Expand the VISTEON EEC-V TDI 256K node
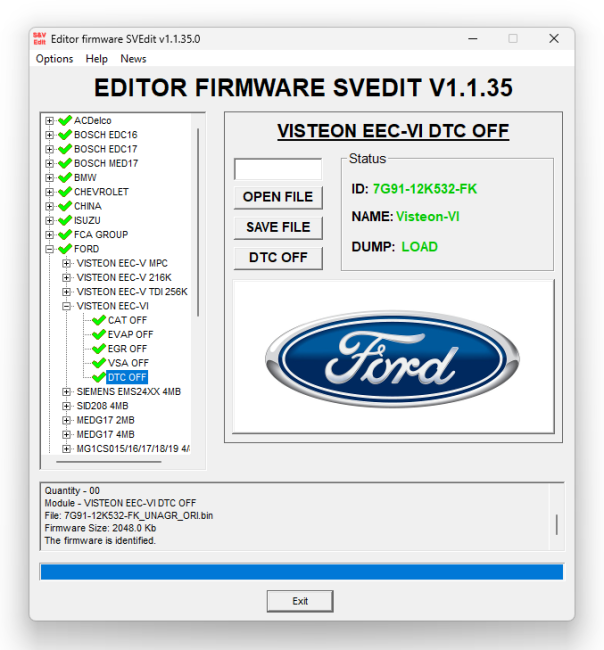The image size is (604, 650). coord(66,292)
